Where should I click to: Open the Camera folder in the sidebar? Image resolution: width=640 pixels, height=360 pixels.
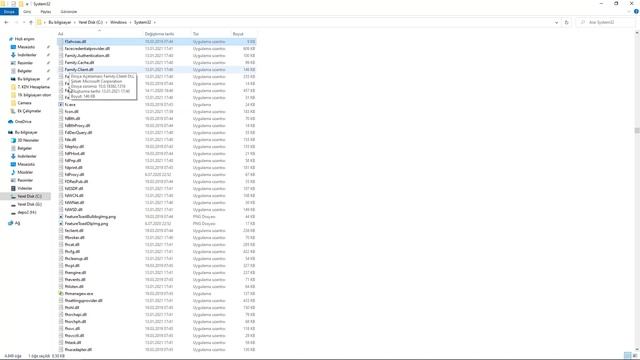[24, 103]
